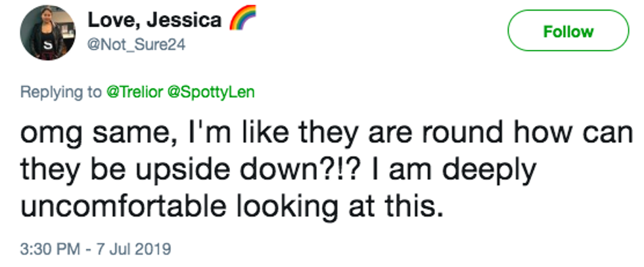Open the @Trelior mention link

(136, 92)
